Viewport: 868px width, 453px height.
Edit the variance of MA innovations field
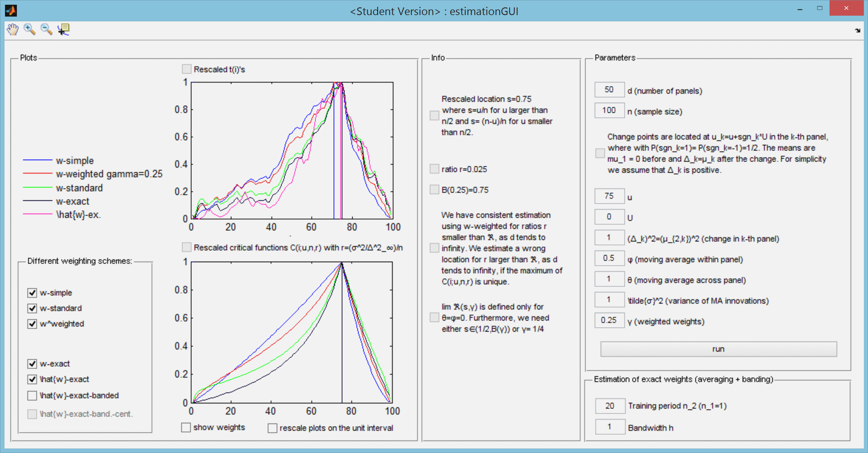point(609,300)
